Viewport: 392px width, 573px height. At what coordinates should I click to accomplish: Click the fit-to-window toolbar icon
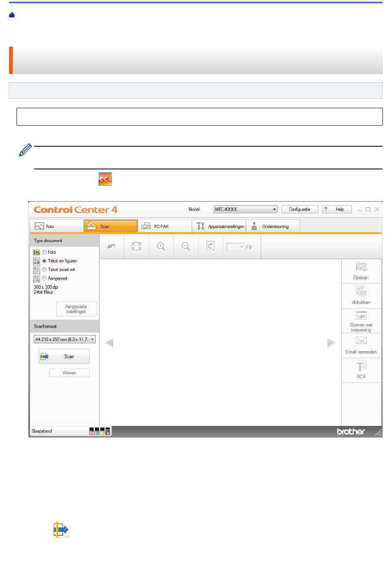[136, 247]
